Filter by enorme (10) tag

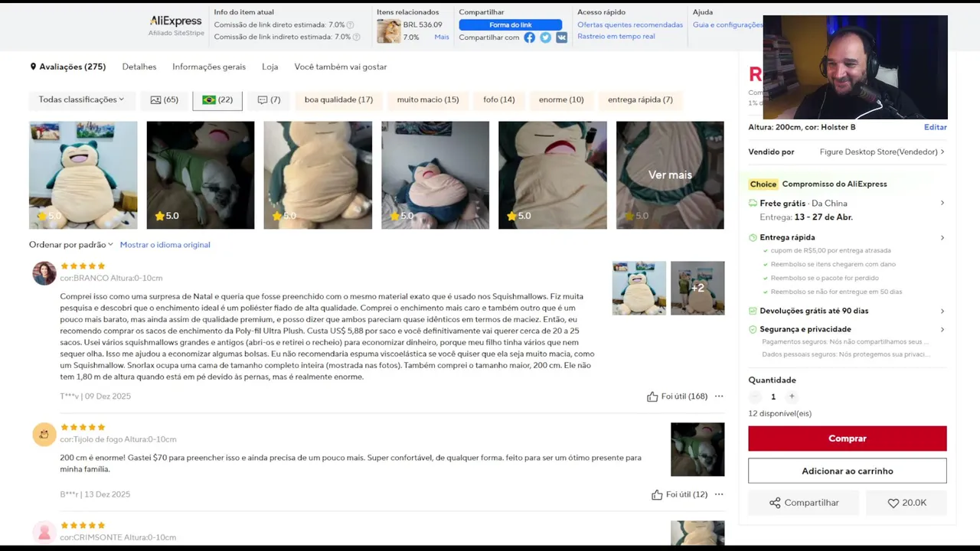pos(561,99)
